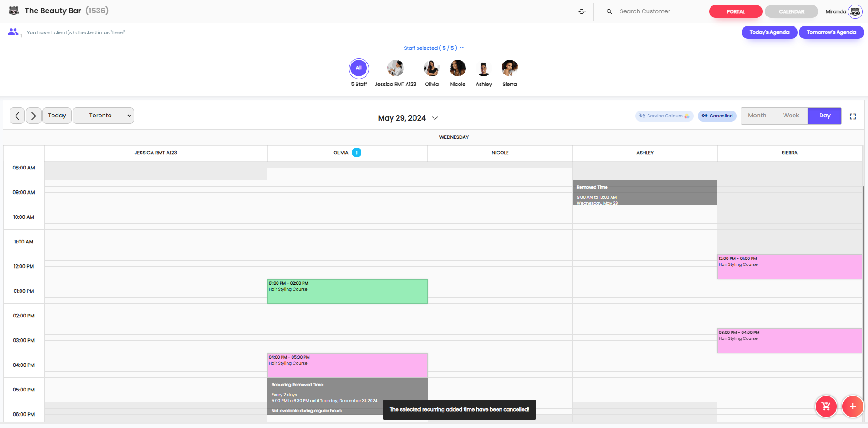Image resolution: width=868 pixels, height=428 pixels.
Task: Select Olivia's staff avatar
Action: 431,68
